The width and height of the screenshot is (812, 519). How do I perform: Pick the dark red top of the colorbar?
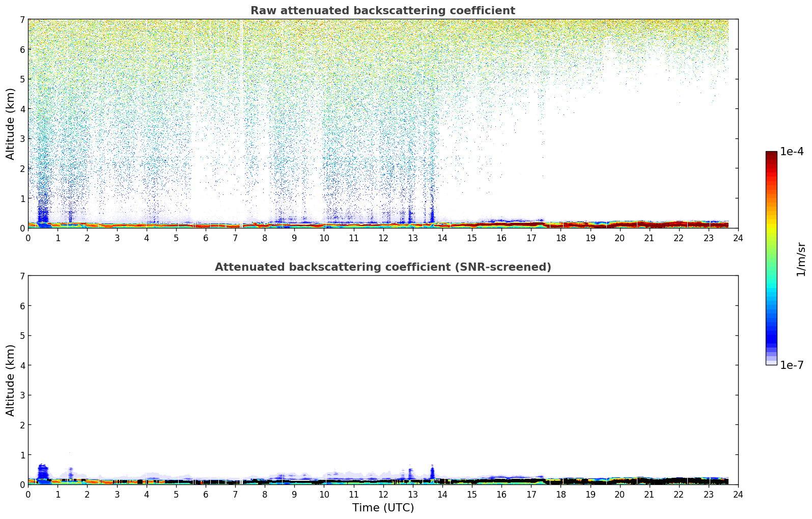(771, 156)
